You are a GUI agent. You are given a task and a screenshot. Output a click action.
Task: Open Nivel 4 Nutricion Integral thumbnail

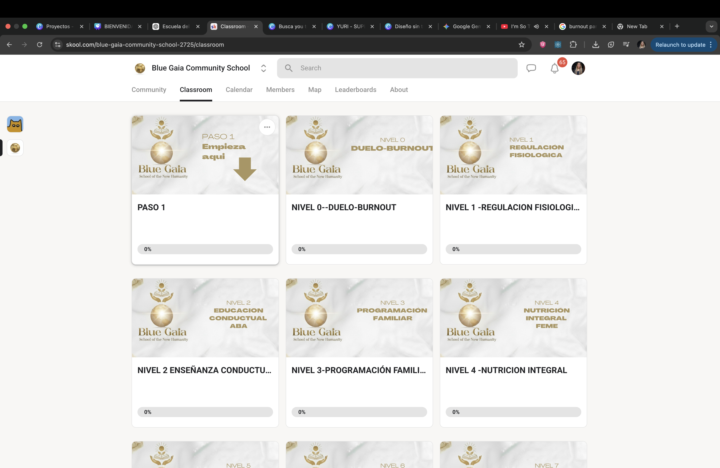pos(513,318)
